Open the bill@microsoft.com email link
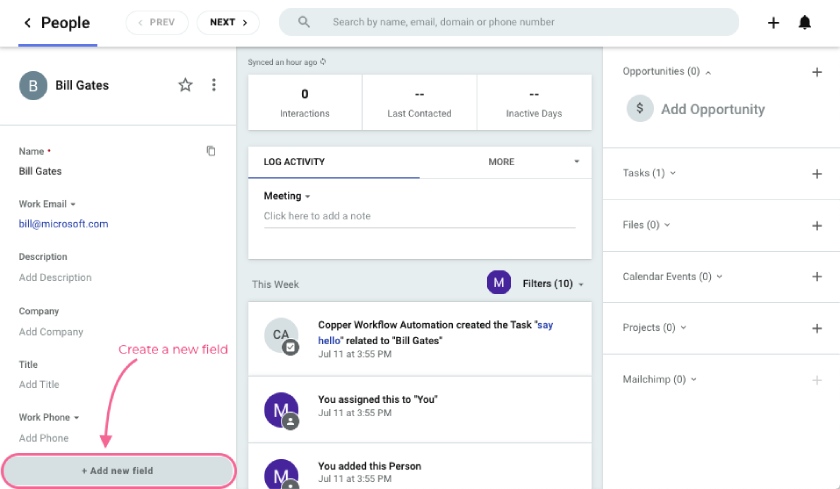This screenshot has width=840, height=489. click(x=63, y=224)
